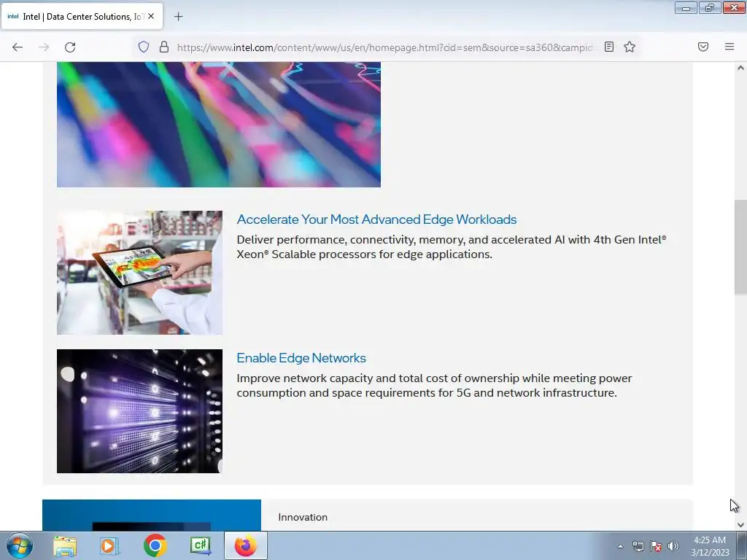Go back to the previous page
This screenshot has height=560, width=747.
[x=18, y=47]
